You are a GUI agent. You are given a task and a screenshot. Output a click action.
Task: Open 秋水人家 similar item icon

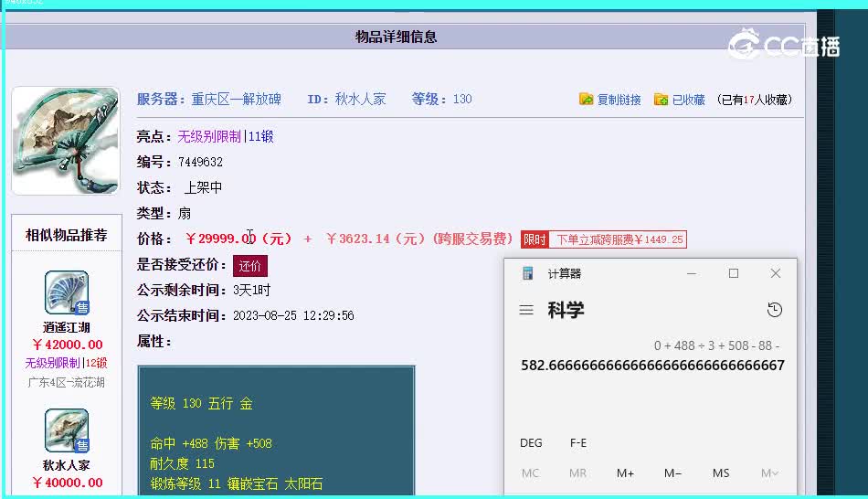(67, 430)
